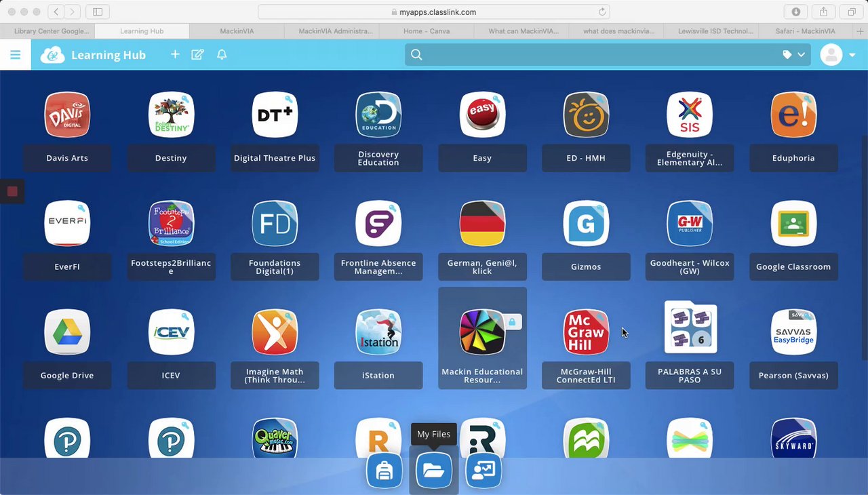Launch Google Classroom app
Image resolution: width=868 pixels, height=495 pixels.
click(x=793, y=223)
